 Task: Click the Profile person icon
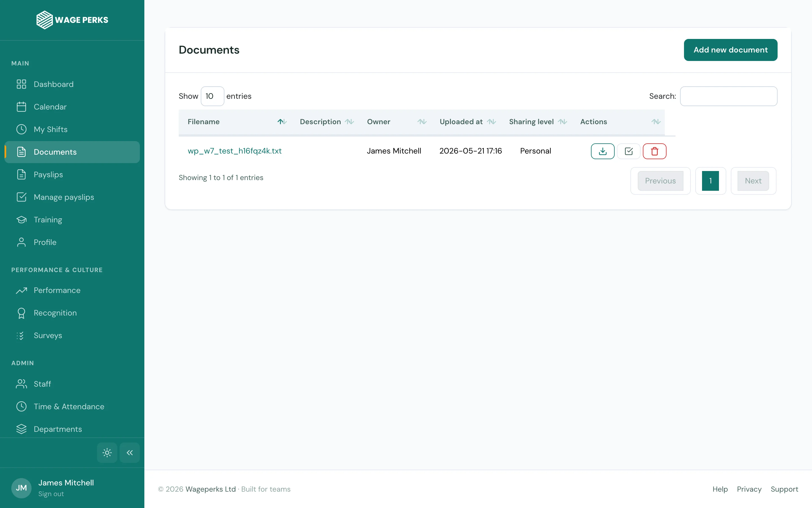(21, 242)
